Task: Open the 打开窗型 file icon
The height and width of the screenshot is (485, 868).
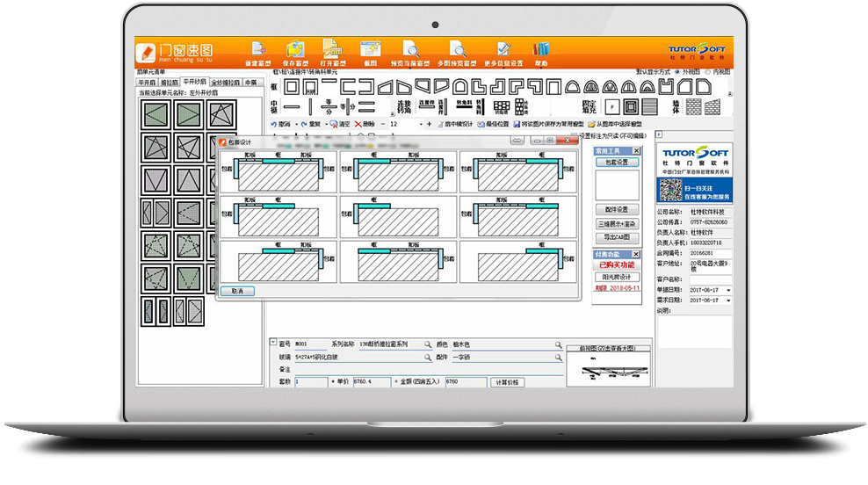Action: 332,48
